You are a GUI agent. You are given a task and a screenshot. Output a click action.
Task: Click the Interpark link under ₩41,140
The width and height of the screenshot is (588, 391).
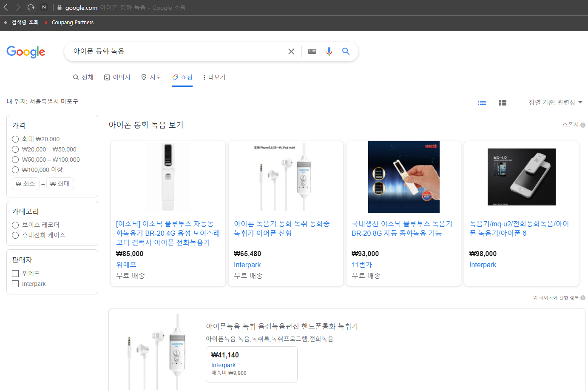pos(223,365)
